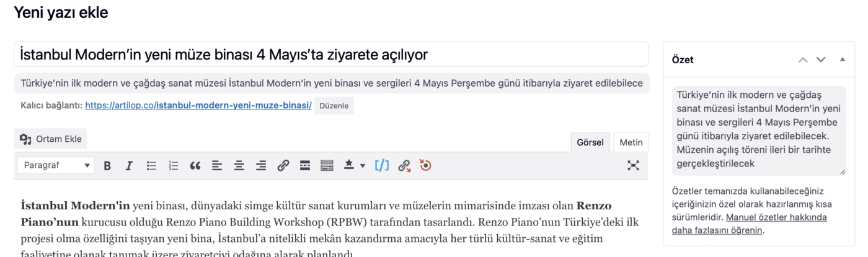
Task: Click the post title input field
Action: (331, 54)
